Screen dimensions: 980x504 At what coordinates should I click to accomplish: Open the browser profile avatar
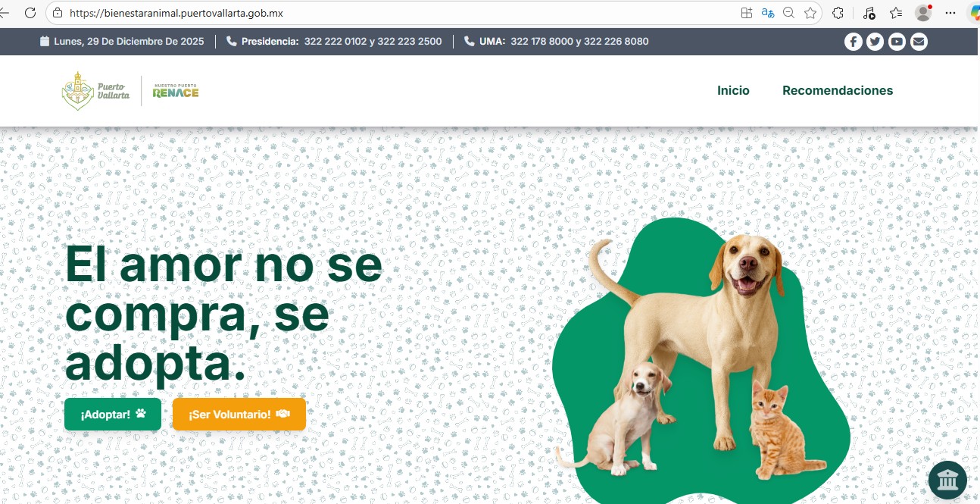click(x=923, y=13)
